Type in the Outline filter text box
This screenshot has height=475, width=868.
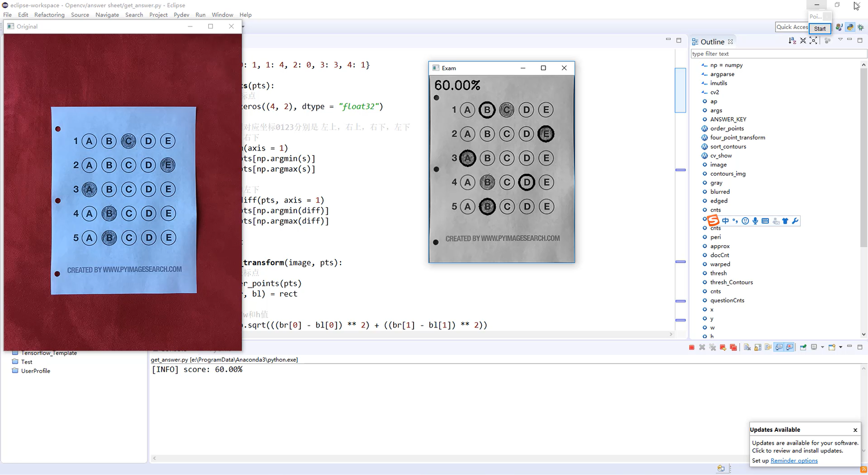click(x=778, y=54)
